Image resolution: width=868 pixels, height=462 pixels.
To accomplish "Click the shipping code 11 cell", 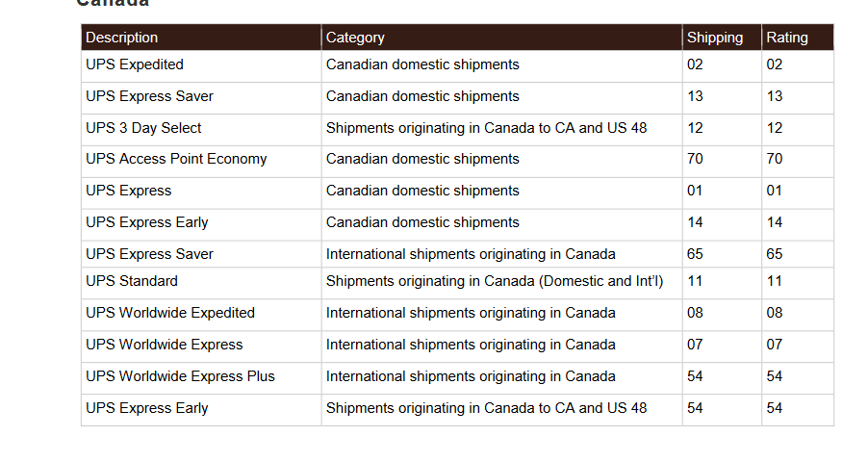I will click(x=722, y=284).
